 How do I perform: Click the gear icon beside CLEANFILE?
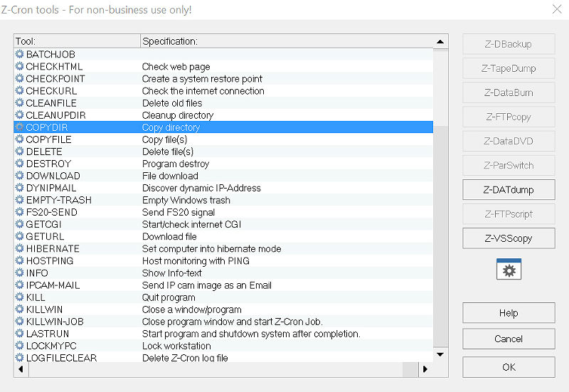tap(20, 102)
